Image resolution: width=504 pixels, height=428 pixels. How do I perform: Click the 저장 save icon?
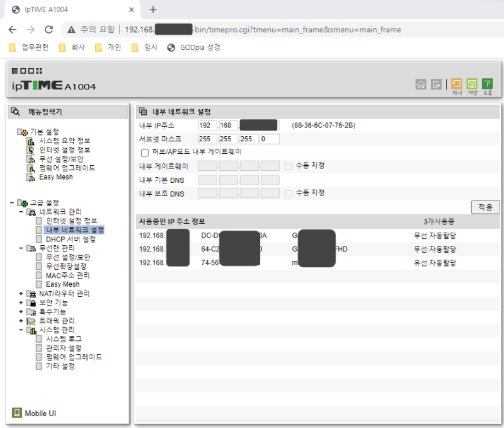tap(471, 83)
